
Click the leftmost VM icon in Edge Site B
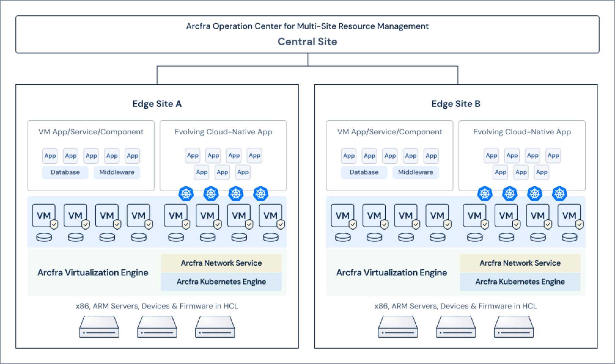[x=343, y=216]
